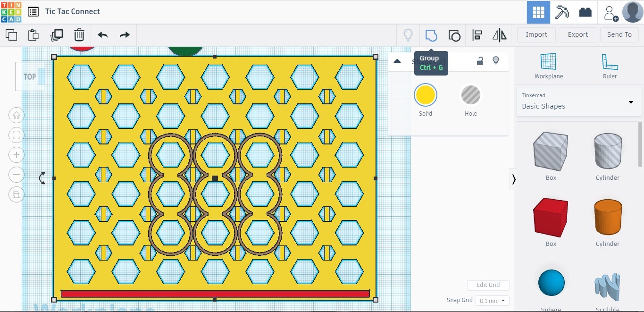
Task: Select the Ungroup tool
Action: tap(454, 34)
